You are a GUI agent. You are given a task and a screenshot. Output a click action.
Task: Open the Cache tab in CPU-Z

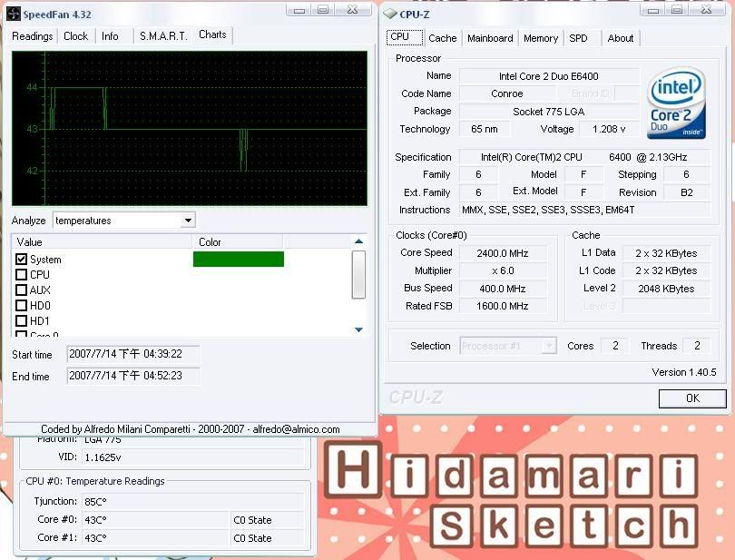pyautogui.click(x=443, y=38)
